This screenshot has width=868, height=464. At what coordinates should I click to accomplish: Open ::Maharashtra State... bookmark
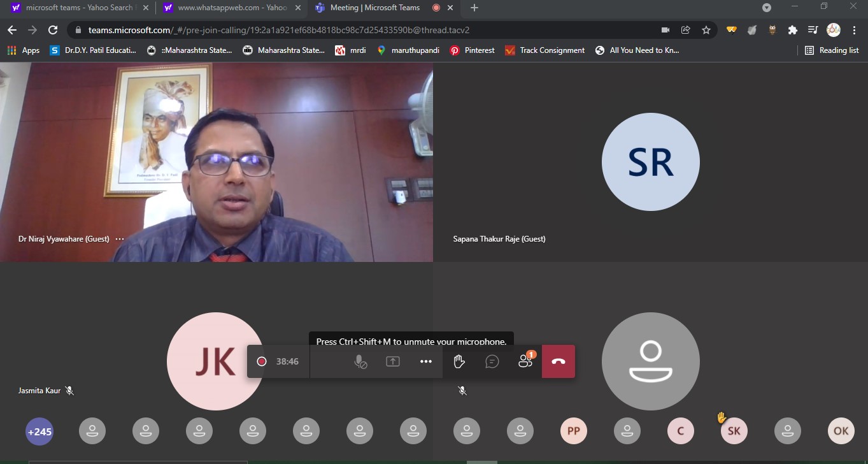[x=190, y=50]
